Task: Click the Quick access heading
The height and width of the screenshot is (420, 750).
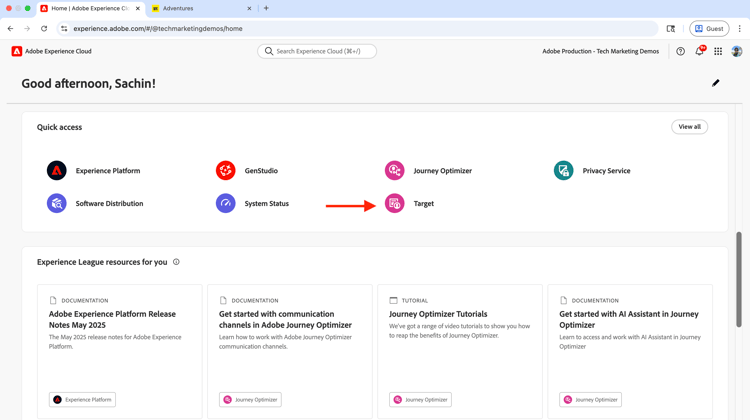Action: click(59, 127)
